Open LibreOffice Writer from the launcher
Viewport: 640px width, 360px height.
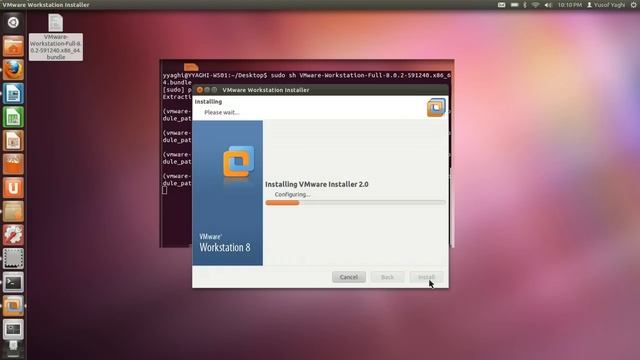[x=13, y=93]
